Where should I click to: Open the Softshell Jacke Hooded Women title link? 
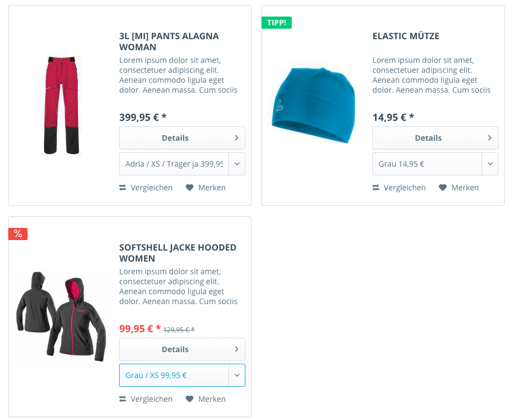point(178,253)
